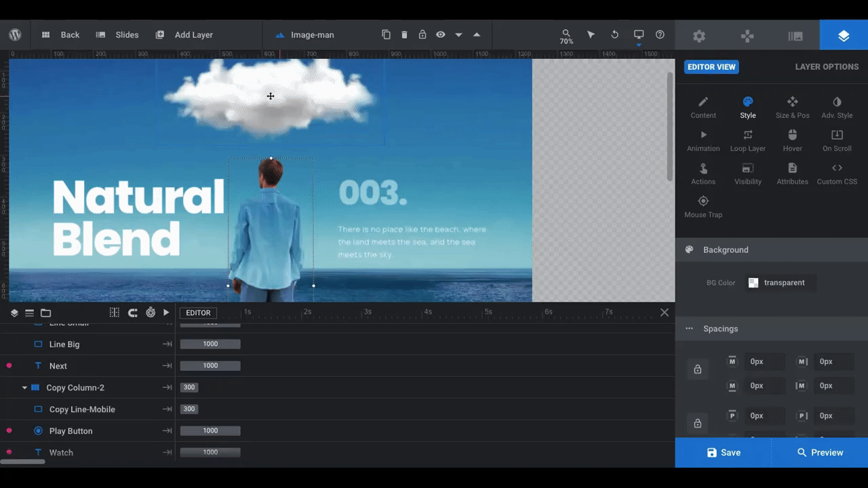Open Loop Layer settings
This screenshot has width=868, height=488.
tap(748, 141)
